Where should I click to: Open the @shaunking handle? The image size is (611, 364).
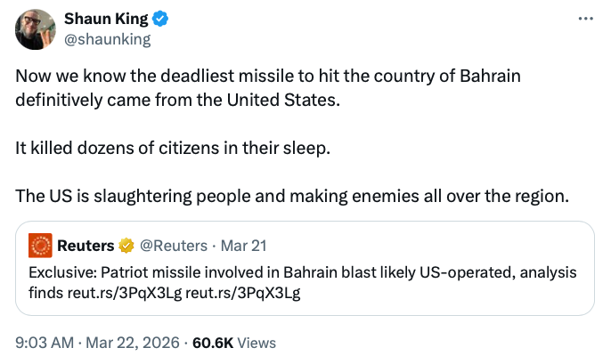pos(108,39)
